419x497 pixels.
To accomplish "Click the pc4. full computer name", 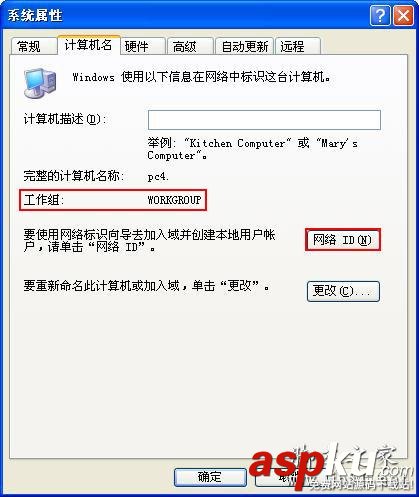I will pos(158,176).
